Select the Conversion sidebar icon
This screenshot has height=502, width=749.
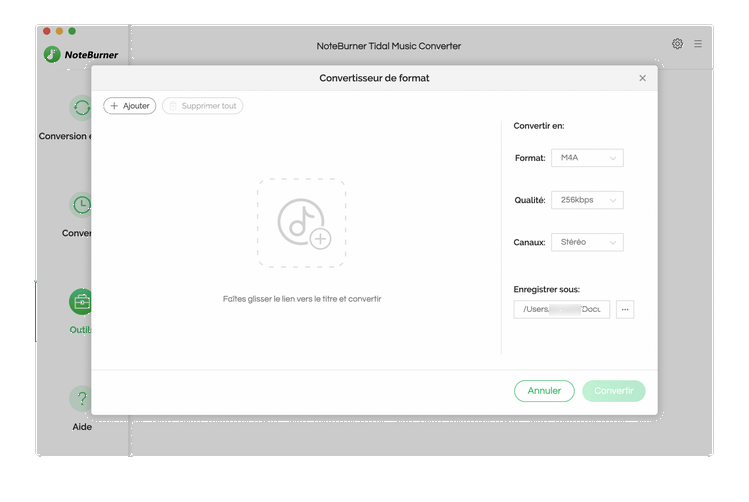[x=80, y=107]
